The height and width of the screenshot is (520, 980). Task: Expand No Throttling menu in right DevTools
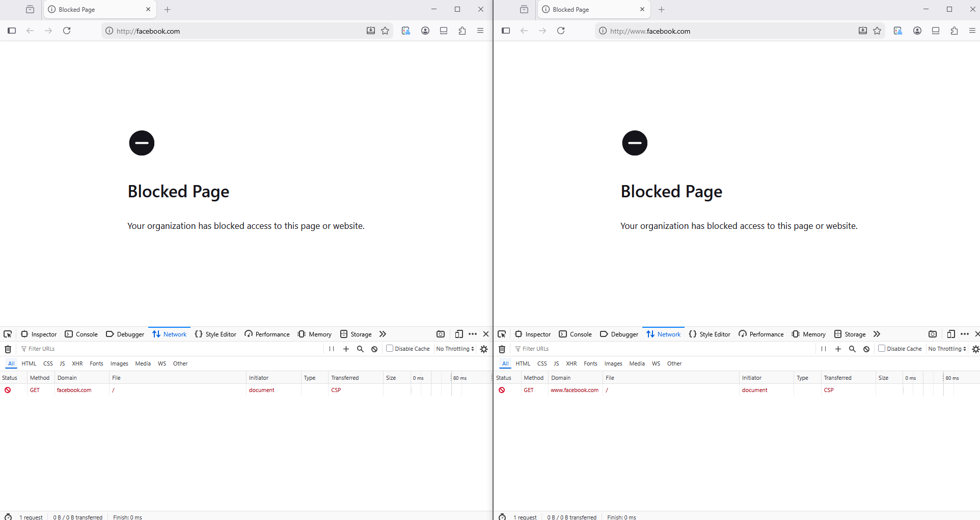click(947, 349)
